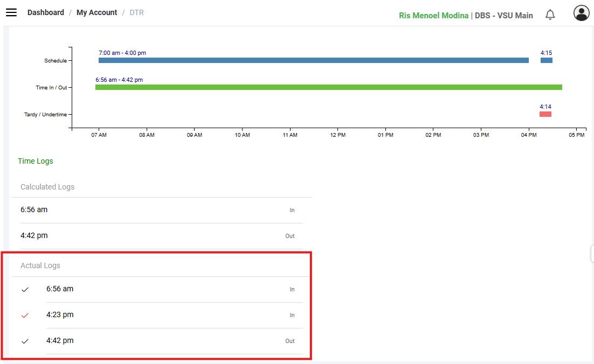594x364 pixels.
Task: Select the green Time In / Out bar
Action: pos(328,87)
